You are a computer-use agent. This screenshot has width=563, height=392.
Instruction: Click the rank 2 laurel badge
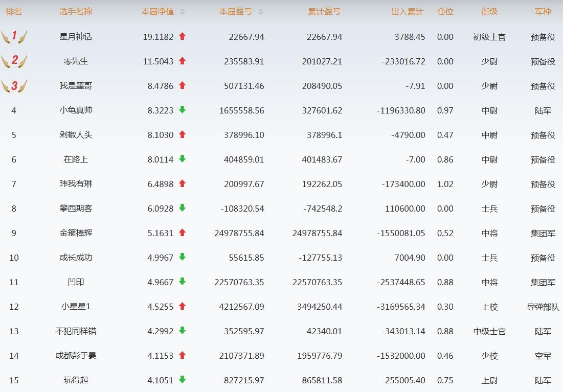[x=14, y=61]
